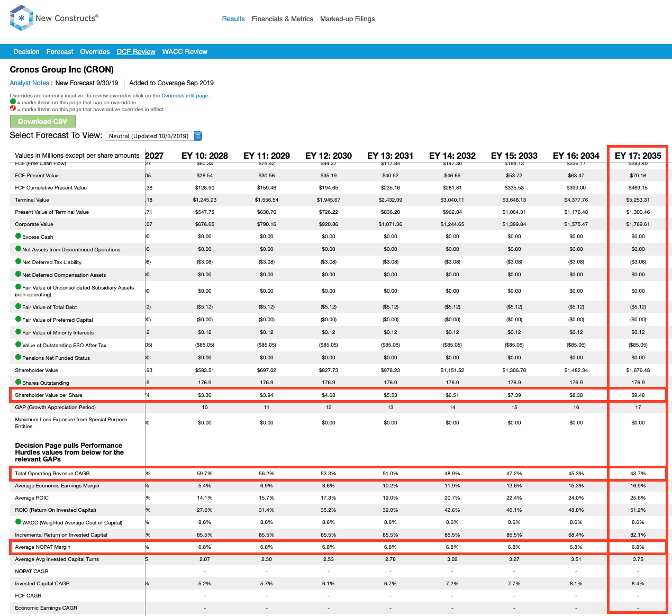Open the Analyst Notes link
The height and width of the screenshot is (616, 672).
[30, 83]
